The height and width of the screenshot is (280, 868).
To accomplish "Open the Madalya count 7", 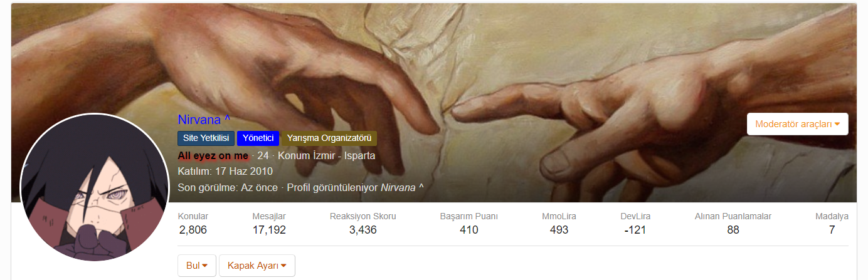I will point(832,230).
